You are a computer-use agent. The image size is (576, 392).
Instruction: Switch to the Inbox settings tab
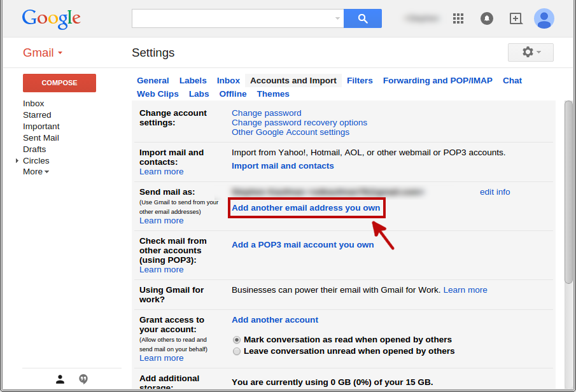tap(228, 80)
